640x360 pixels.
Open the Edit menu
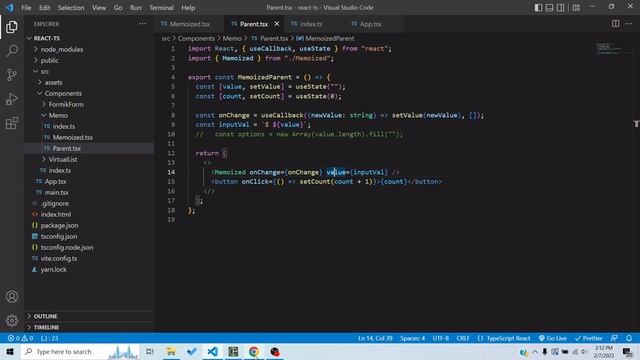pyautogui.click(x=44, y=8)
